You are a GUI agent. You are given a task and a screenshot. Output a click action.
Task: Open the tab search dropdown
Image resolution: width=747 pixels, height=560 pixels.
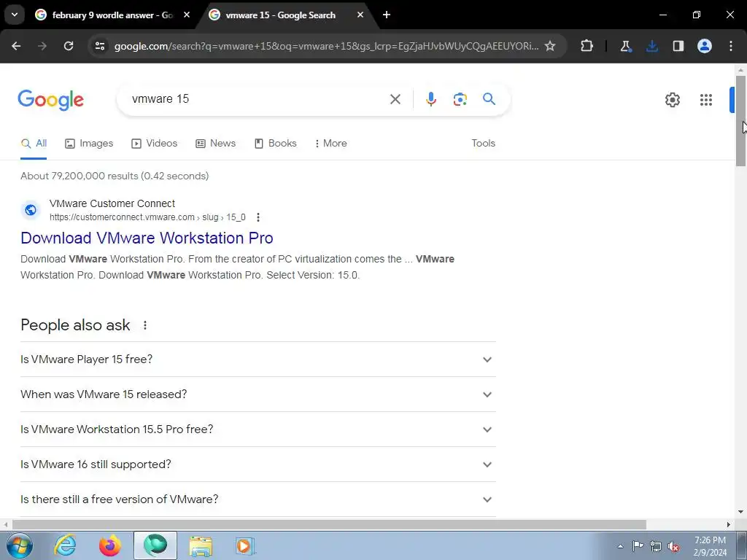(x=15, y=15)
